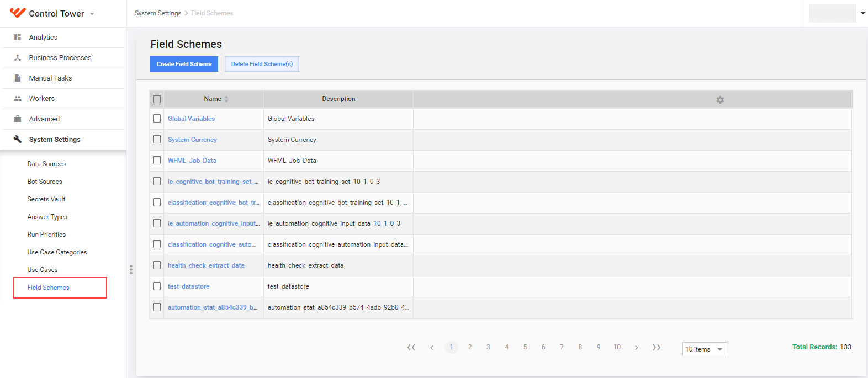Open the Global Variables scheme link
Image resolution: width=868 pixels, height=378 pixels.
[x=191, y=119]
